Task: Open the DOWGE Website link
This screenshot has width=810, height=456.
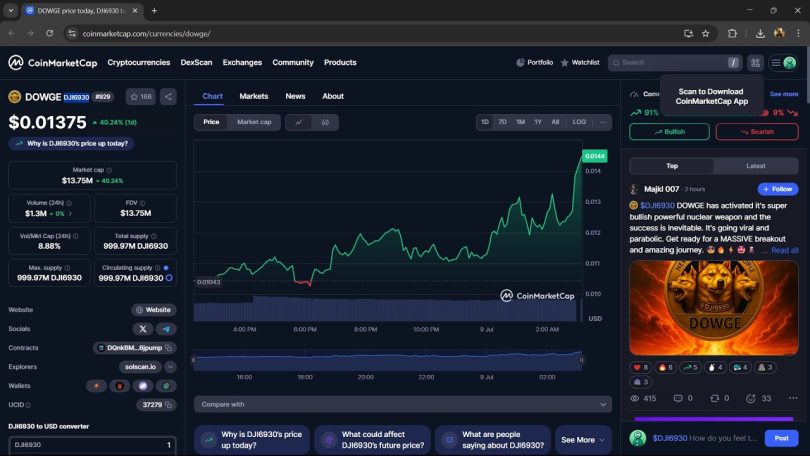Action: point(153,310)
